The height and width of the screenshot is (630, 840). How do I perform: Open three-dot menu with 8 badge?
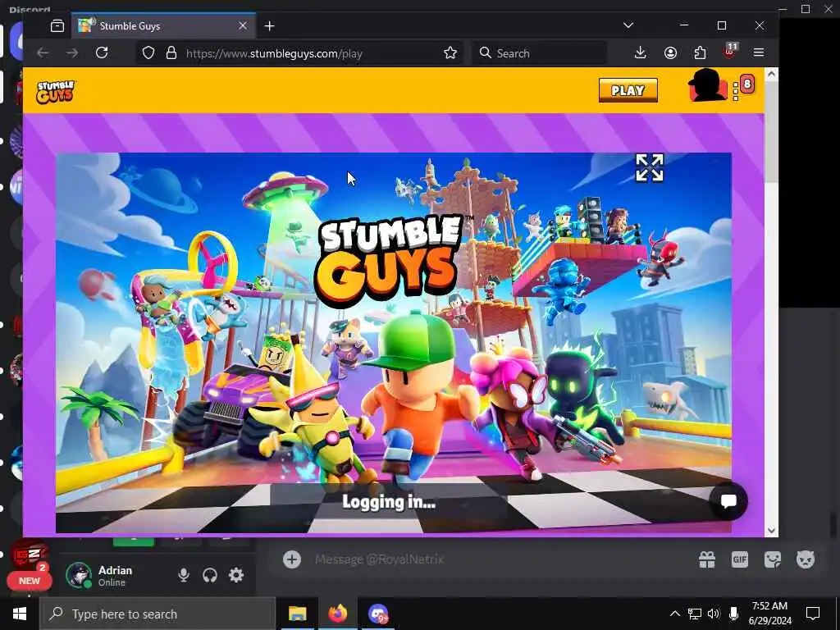[736, 91]
